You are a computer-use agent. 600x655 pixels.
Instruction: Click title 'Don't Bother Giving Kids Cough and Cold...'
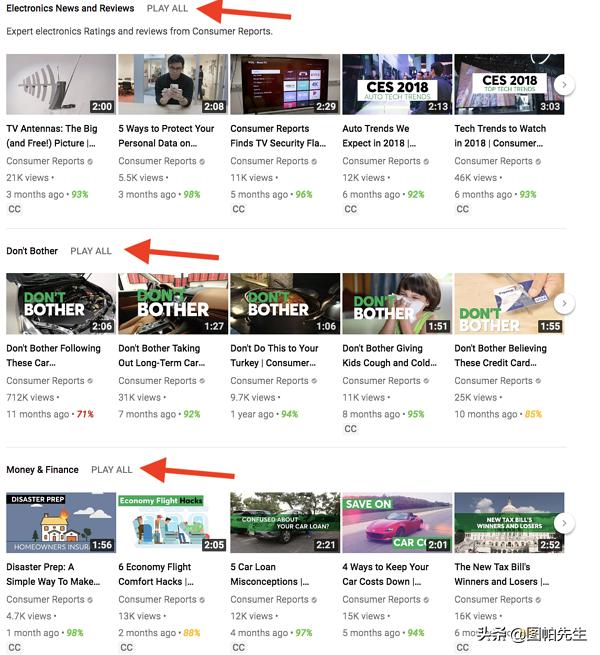click(389, 355)
